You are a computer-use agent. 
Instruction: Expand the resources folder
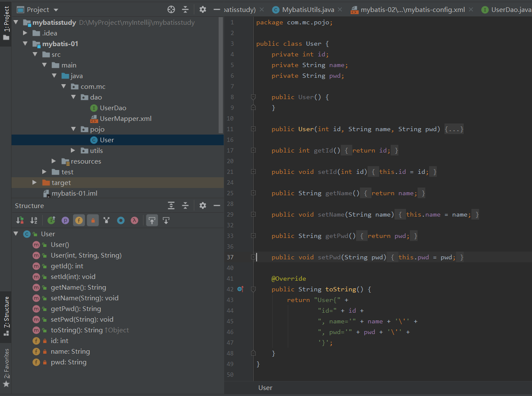coord(54,161)
